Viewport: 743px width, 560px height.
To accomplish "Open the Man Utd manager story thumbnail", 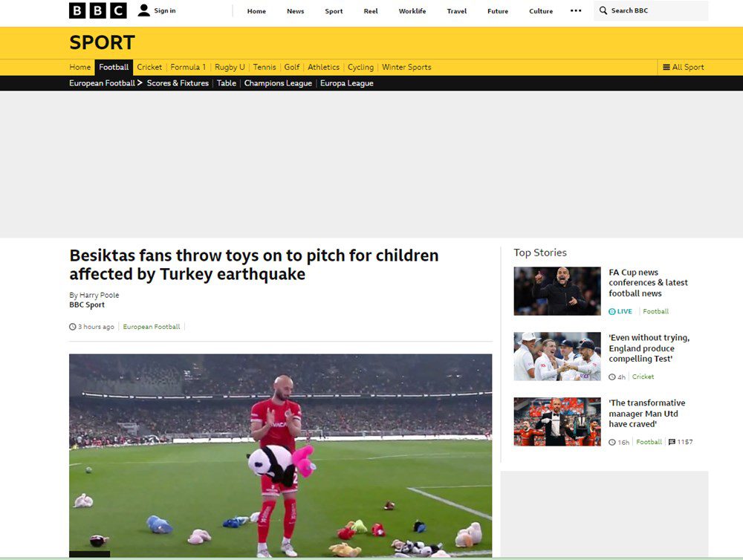I will [x=557, y=422].
